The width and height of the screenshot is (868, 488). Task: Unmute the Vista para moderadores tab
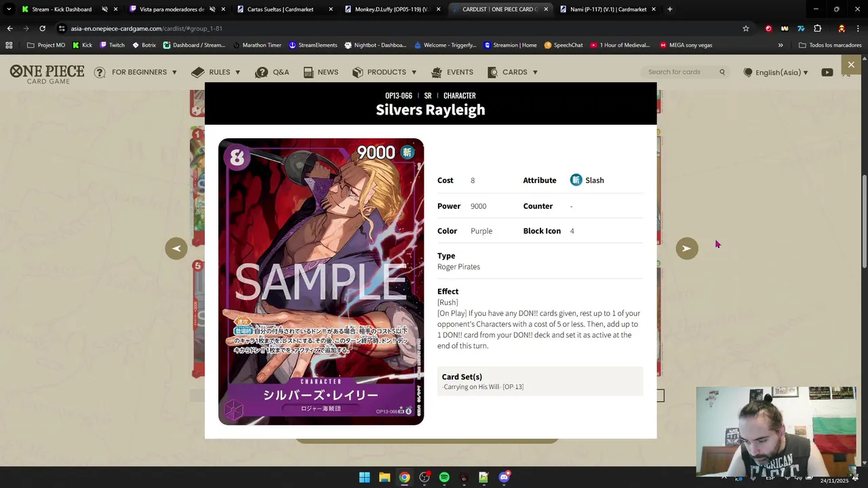coord(212,9)
